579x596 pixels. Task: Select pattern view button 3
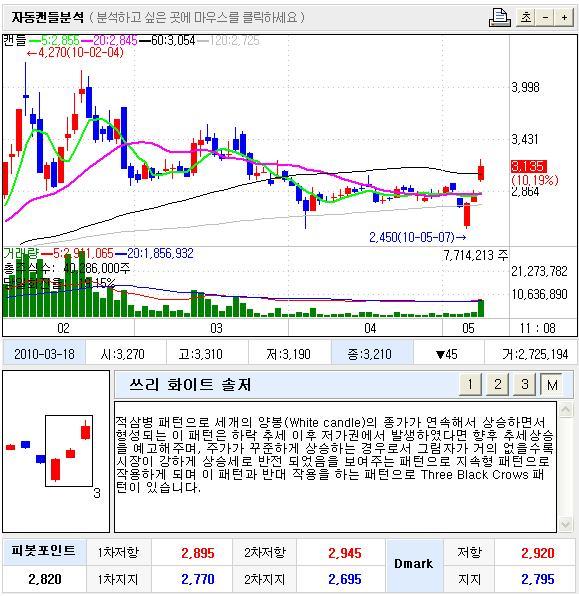[x=525, y=384]
